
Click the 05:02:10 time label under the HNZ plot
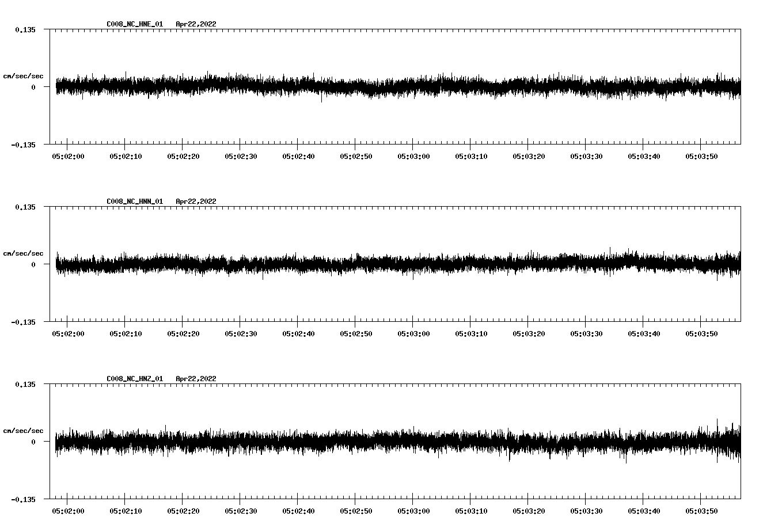click(126, 511)
